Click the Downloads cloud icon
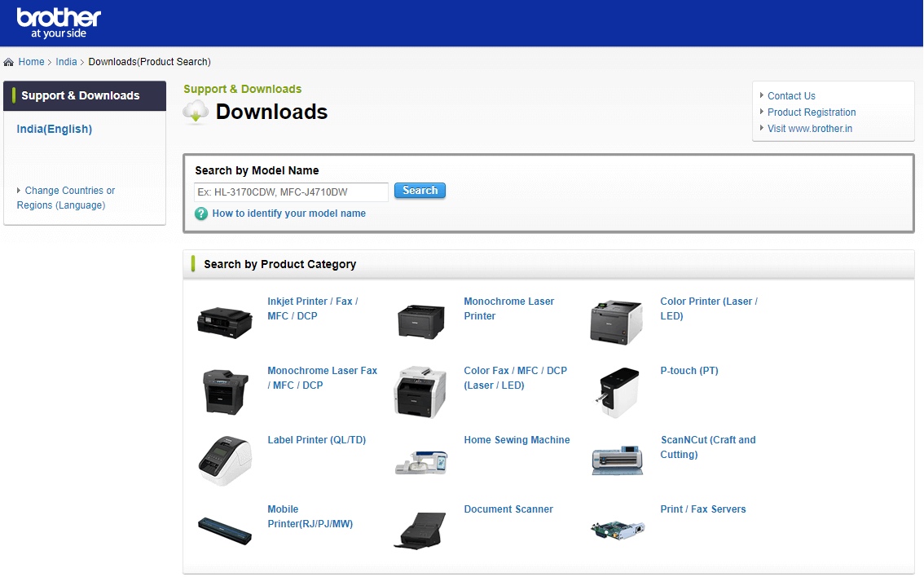The height and width of the screenshot is (577, 924). click(x=196, y=112)
